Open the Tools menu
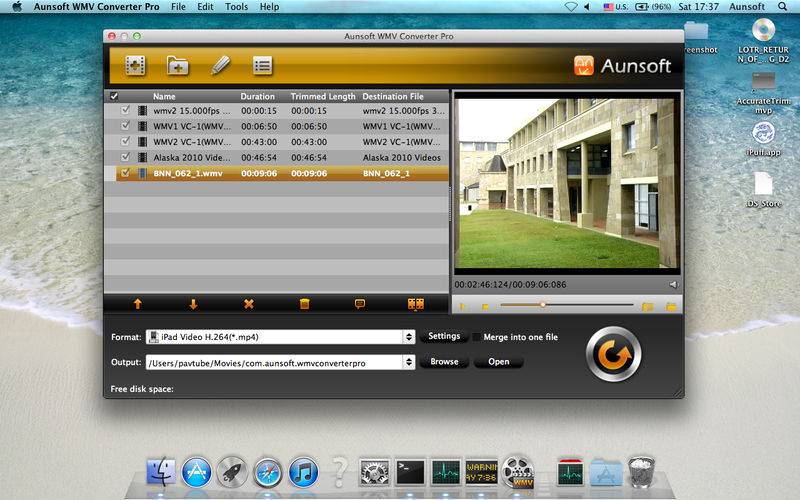Viewport: 800px width, 500px height. coord(236,7)
